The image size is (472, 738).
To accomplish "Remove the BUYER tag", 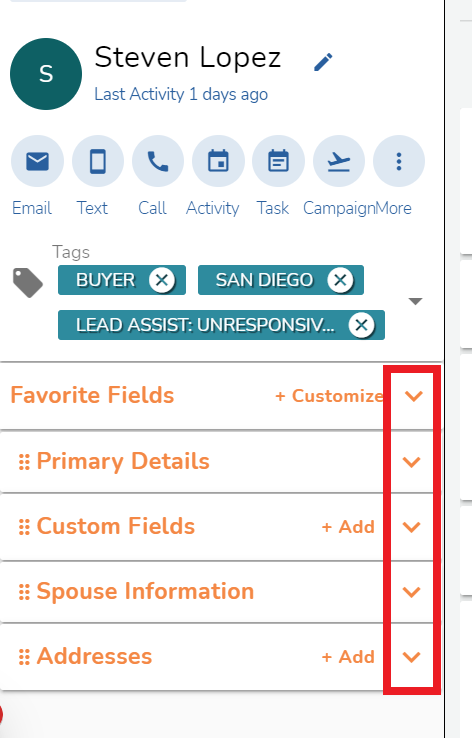I will coord(162,280).
